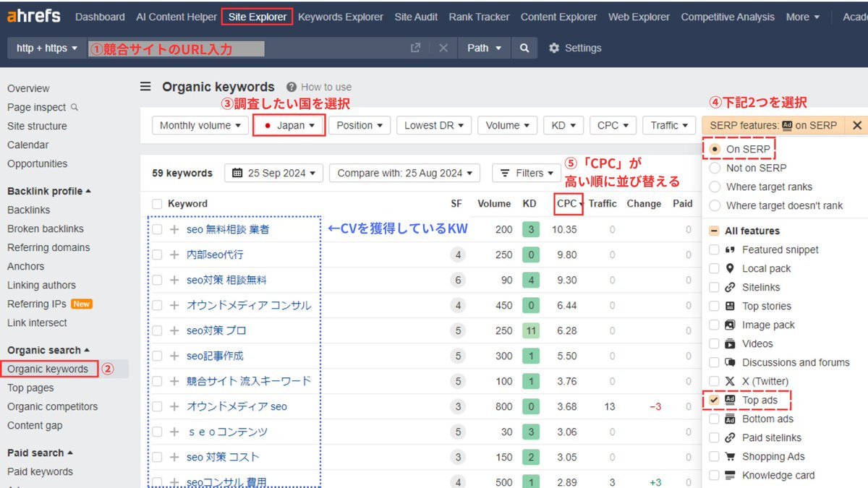The width and height of the screenshot is (868, 488).
Task: Open the Japan country dropdown
Action: point(289,125)
